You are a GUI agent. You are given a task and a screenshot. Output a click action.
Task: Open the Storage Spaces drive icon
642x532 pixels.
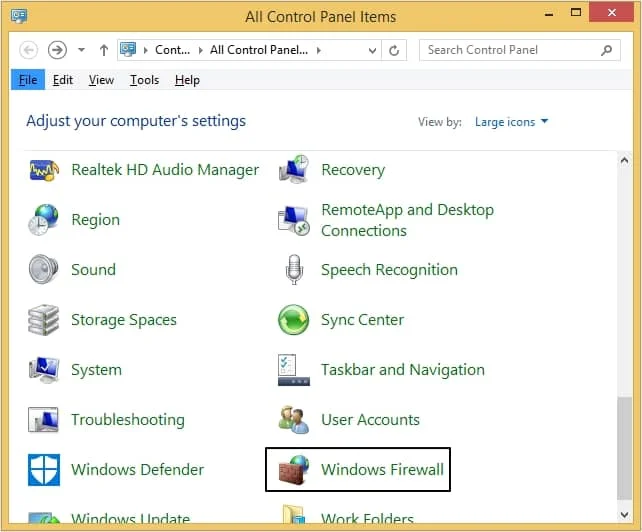point(44,320)
